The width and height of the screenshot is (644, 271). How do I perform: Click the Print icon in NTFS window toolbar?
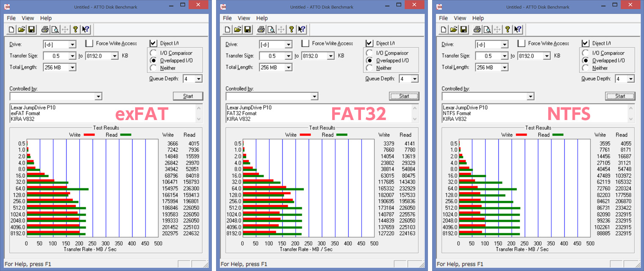pyautogui.click(x=477, y=29)
